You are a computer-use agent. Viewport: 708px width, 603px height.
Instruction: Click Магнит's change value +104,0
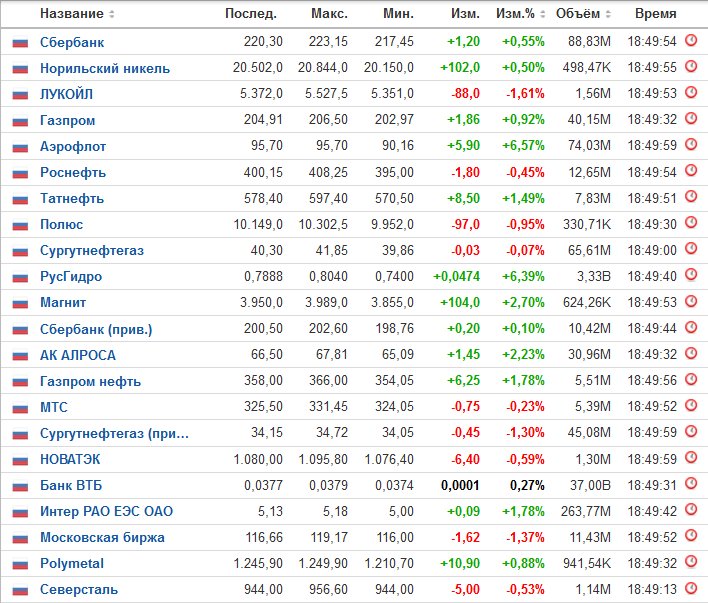(x=460, y=302)
